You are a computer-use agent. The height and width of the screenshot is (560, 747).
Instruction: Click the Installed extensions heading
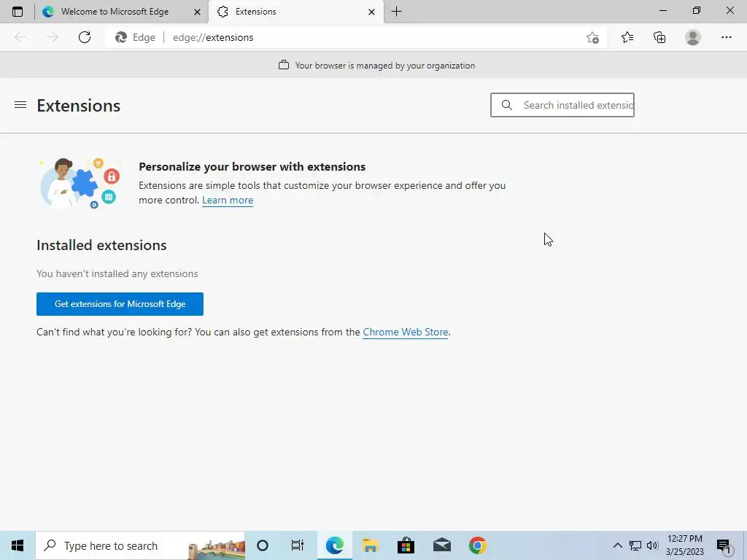point(101,245)
